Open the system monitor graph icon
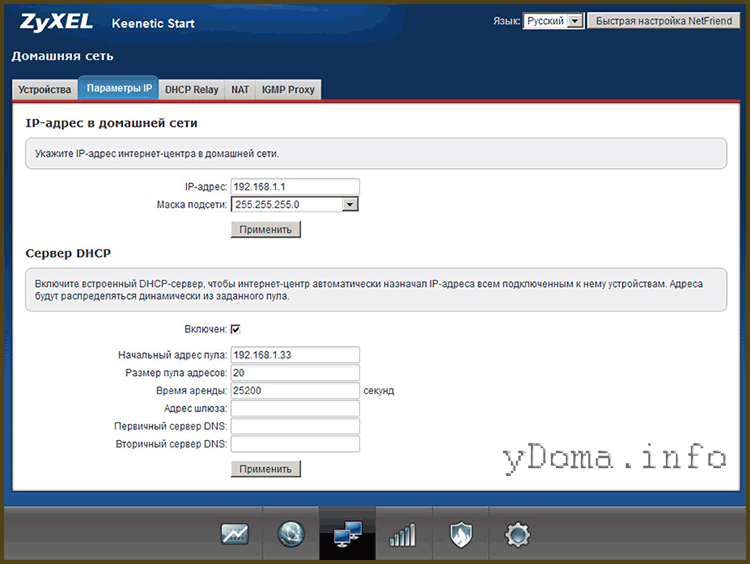 [234, 534]
